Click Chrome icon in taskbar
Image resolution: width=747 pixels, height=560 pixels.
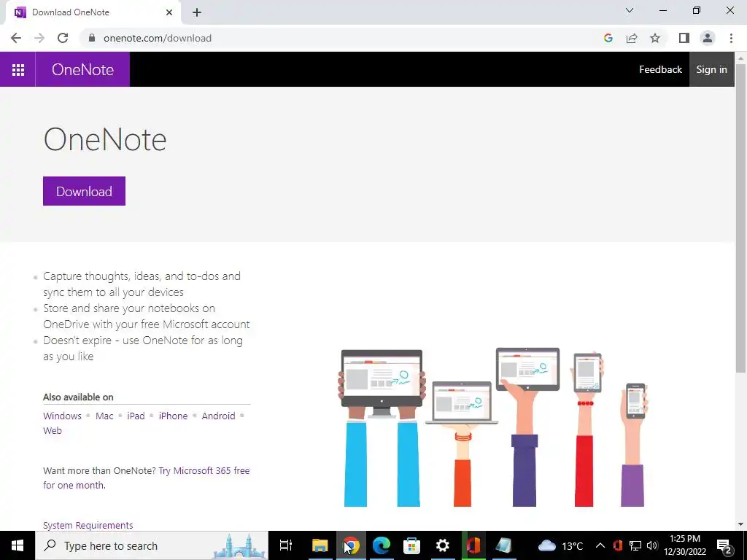tap(351, 545)
